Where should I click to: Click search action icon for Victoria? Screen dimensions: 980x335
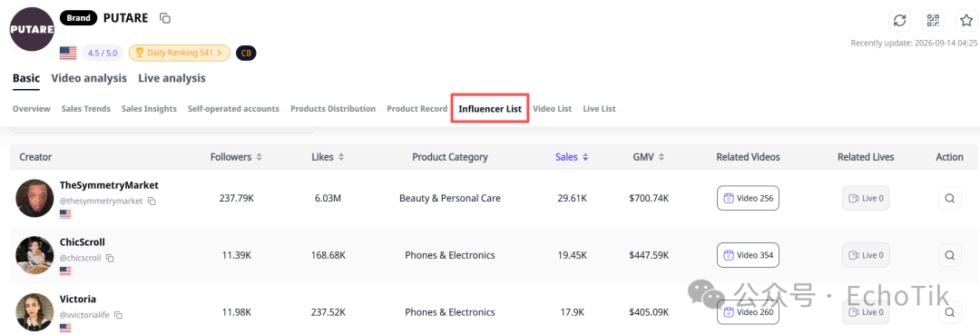tap(949, 312)
